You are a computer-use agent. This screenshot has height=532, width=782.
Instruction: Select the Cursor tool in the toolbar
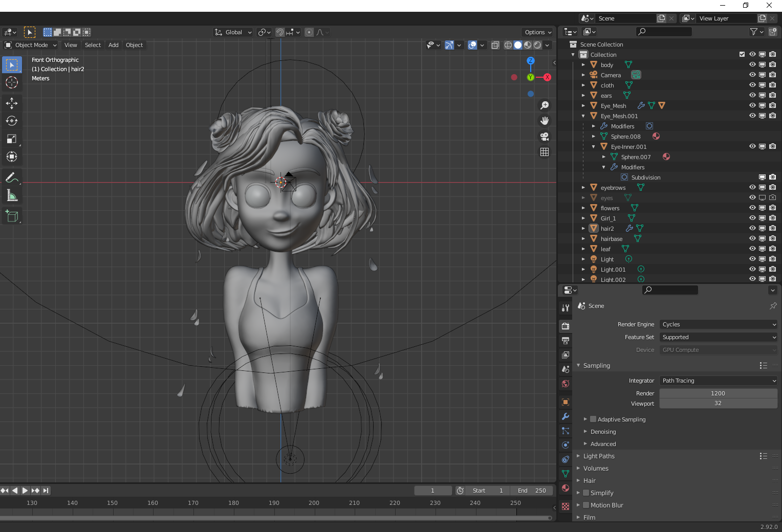click(x=12, y=82)
